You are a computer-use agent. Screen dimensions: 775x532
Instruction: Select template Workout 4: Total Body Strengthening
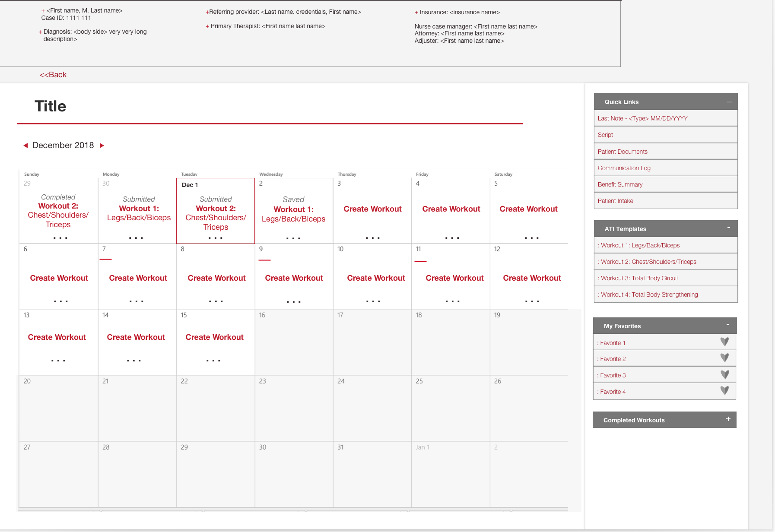[666, 294]
